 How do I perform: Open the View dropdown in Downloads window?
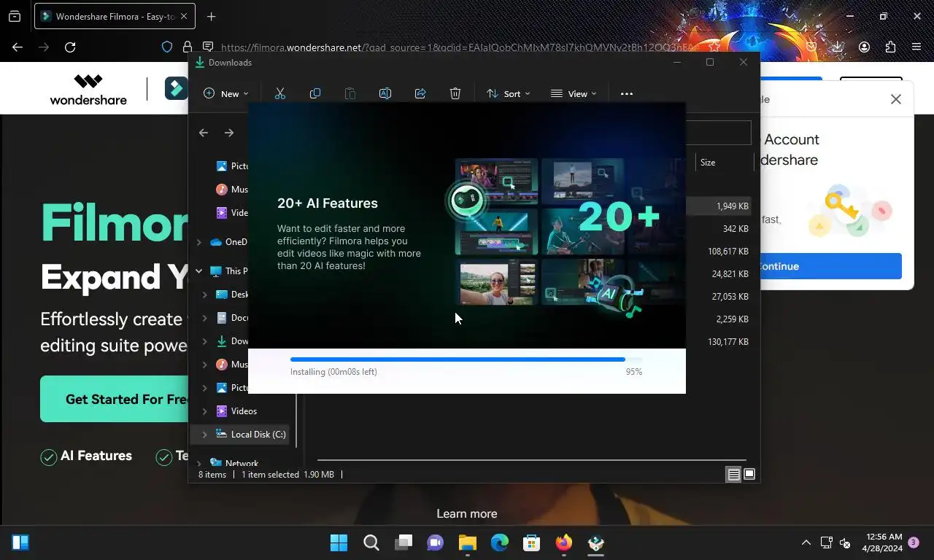tap(574, 93)
